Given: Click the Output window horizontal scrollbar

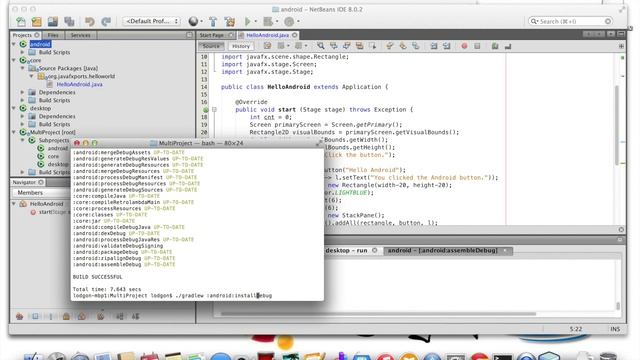Looking at the screenshot, I should (x=378, y=314).
